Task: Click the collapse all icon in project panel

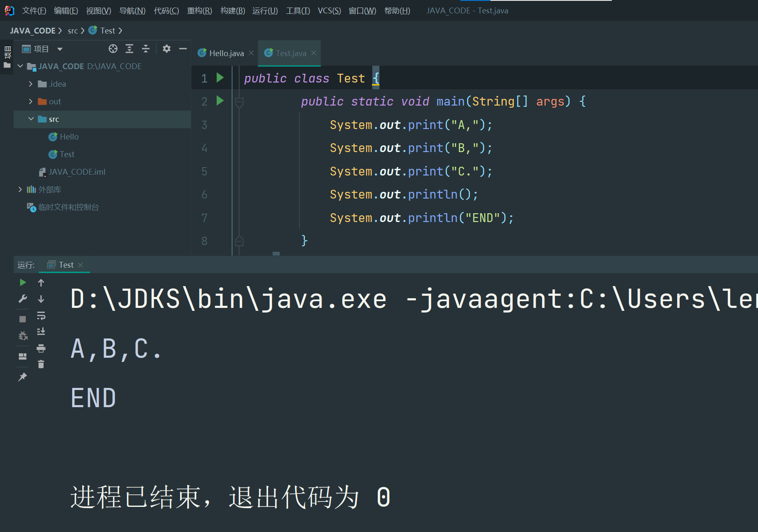Action: (145, 49)
